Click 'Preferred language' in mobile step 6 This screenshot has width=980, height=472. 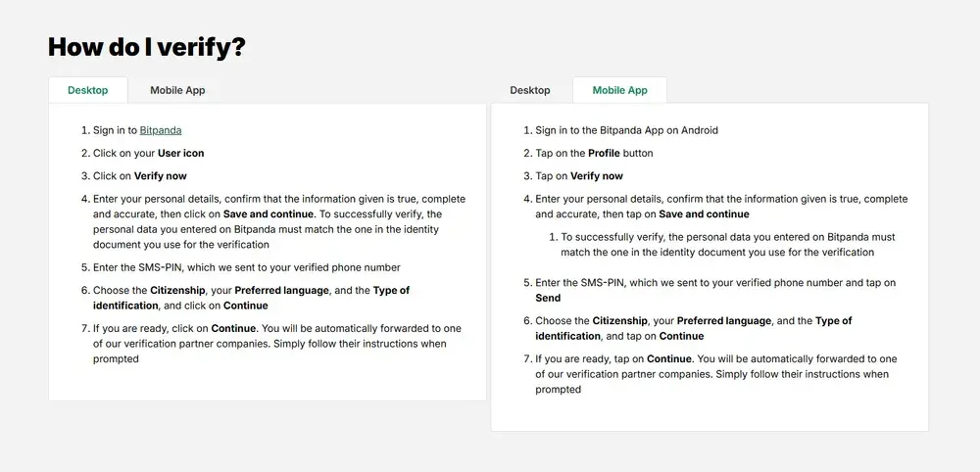[x=724, y=321]
